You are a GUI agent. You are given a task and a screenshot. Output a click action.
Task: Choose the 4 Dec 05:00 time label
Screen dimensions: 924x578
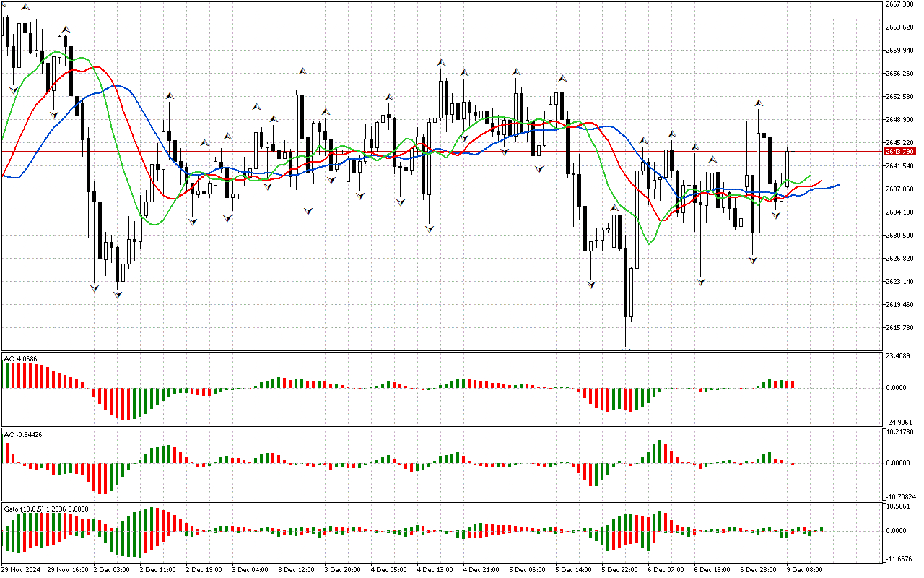click(x=390, y=569)
